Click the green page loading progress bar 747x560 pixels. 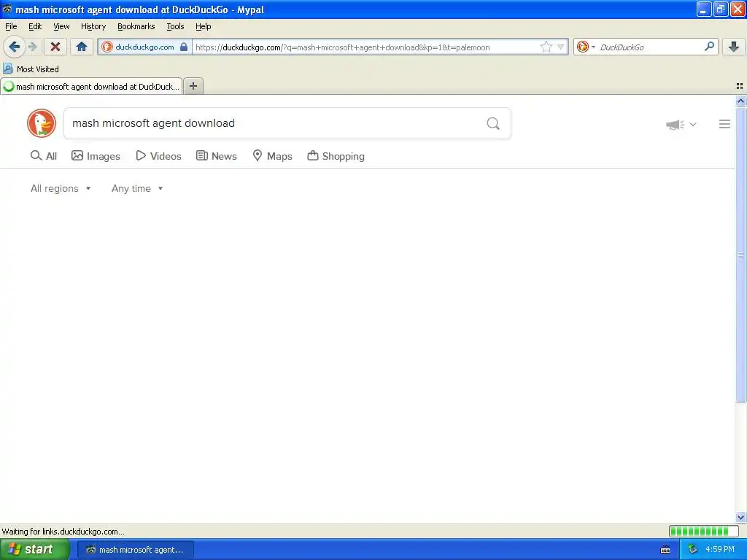click(x=704, y=531)
